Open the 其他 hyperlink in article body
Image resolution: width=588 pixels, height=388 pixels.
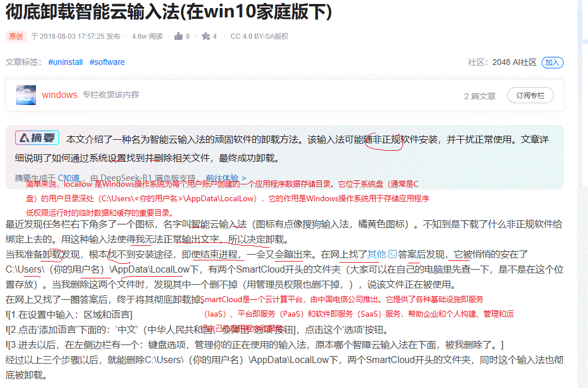tap(376, 254)
